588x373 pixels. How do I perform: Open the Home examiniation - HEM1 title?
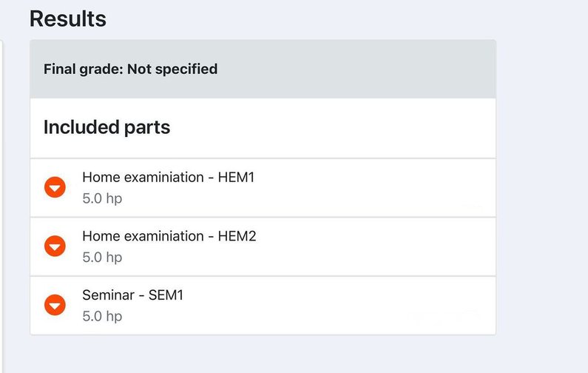168,178
